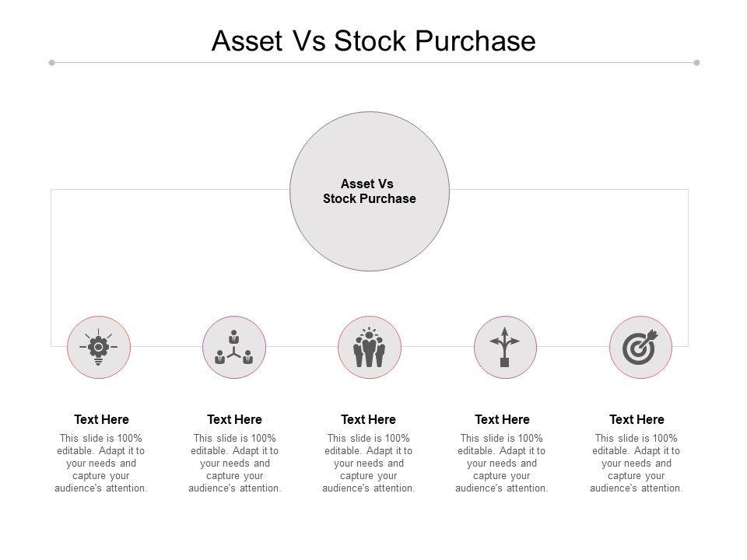The image size is (747, 560).
Task: Click the description paragraph below lightbulb icon
Action: coord(101,464)
